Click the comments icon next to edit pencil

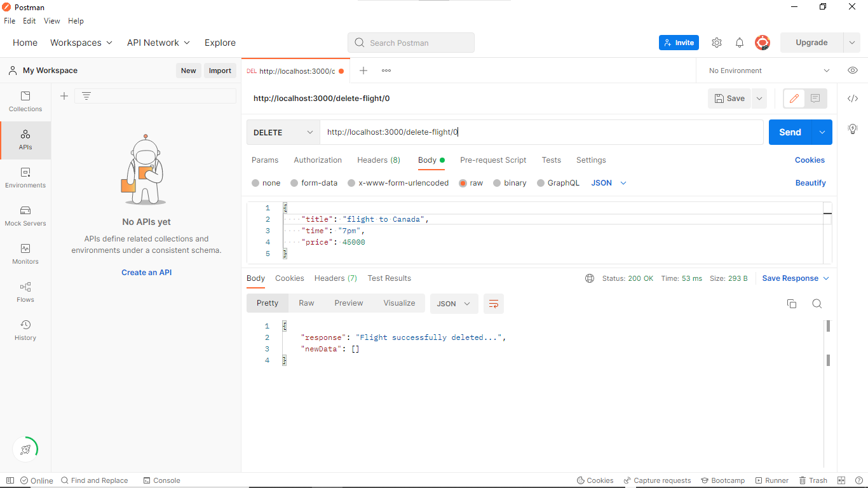(x=815, y=98)
